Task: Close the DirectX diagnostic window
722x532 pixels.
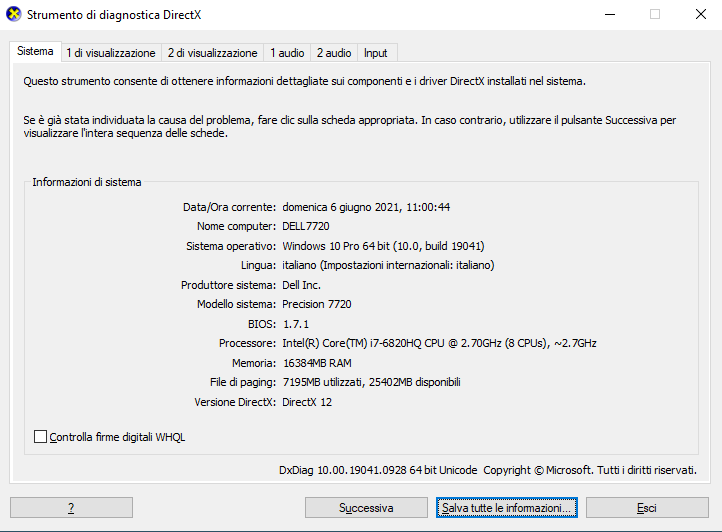Action: pyautogui.click(x=701, y=14)
